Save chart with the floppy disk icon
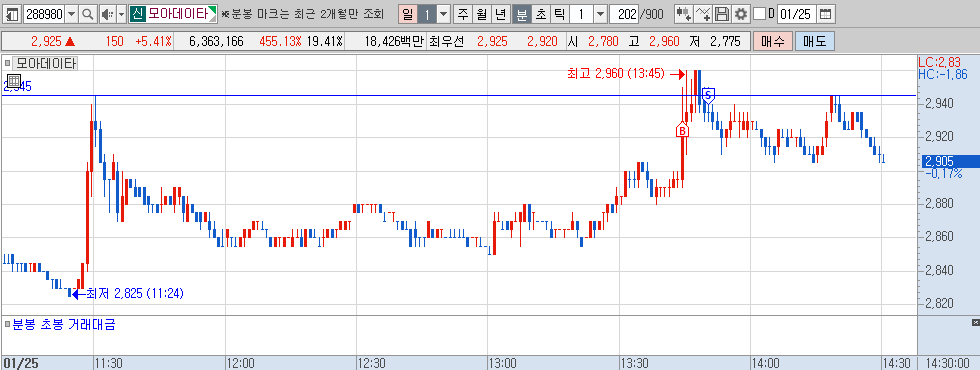 pyautogui.click(x=722, y=14)
